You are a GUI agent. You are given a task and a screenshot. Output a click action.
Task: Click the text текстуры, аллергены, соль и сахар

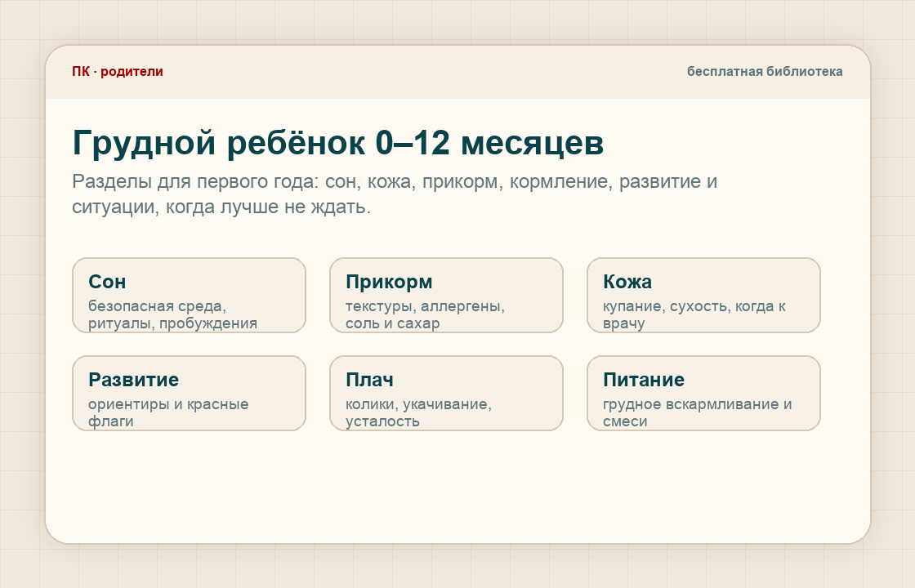pyautogui.click(x=425, y=314)
